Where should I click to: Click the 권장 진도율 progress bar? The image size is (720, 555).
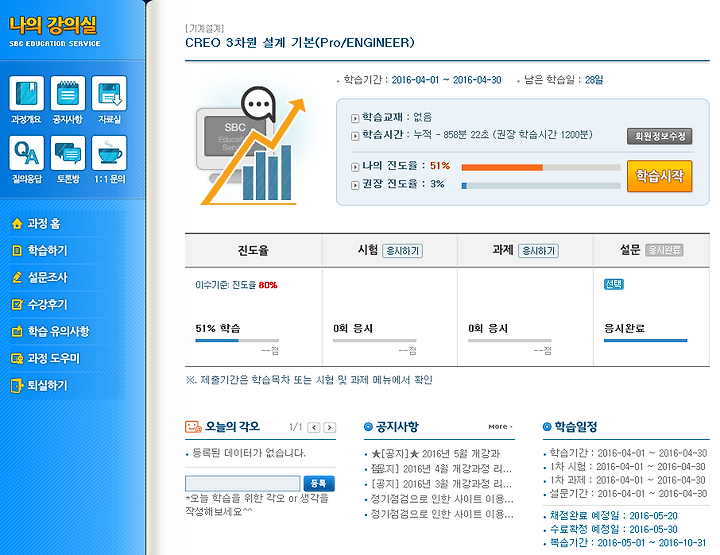point(541,186)
